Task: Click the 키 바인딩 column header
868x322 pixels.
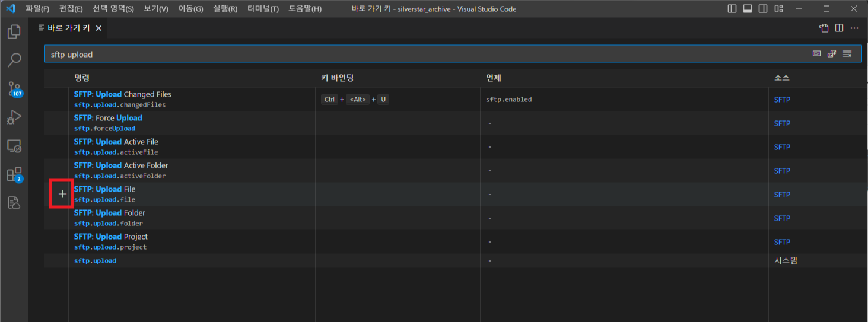Action: (x=337, y=78)
